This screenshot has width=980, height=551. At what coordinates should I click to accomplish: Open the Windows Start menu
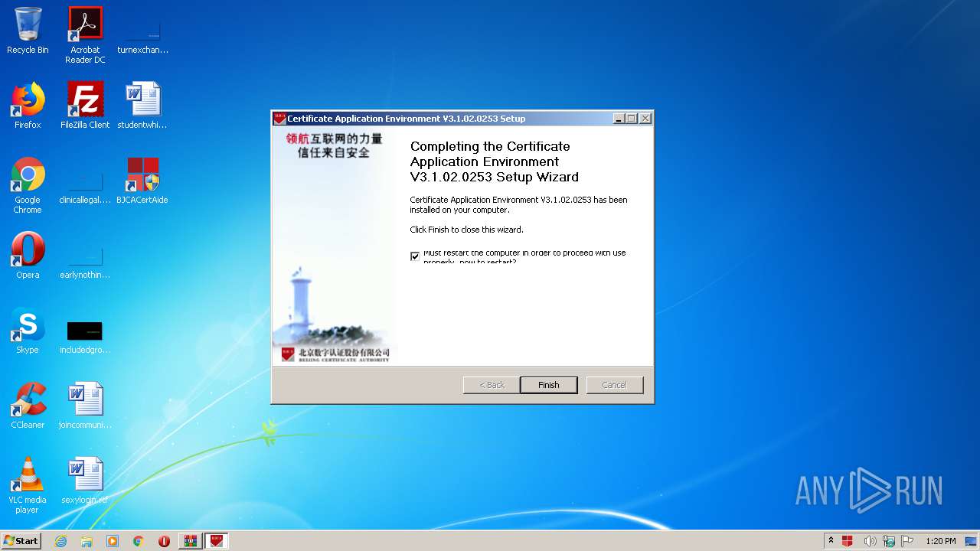click(21, 541)
